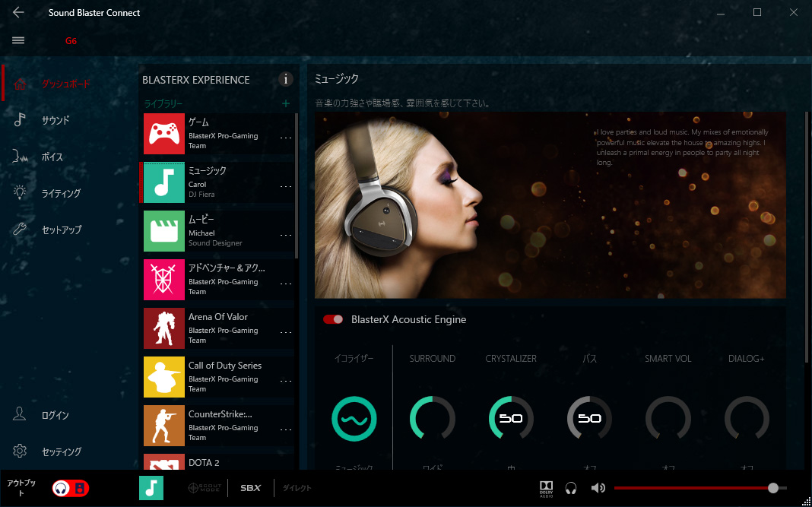
Task: Toggle the バス bass dial
Action: pyautogui.click(x=590, y=418)
